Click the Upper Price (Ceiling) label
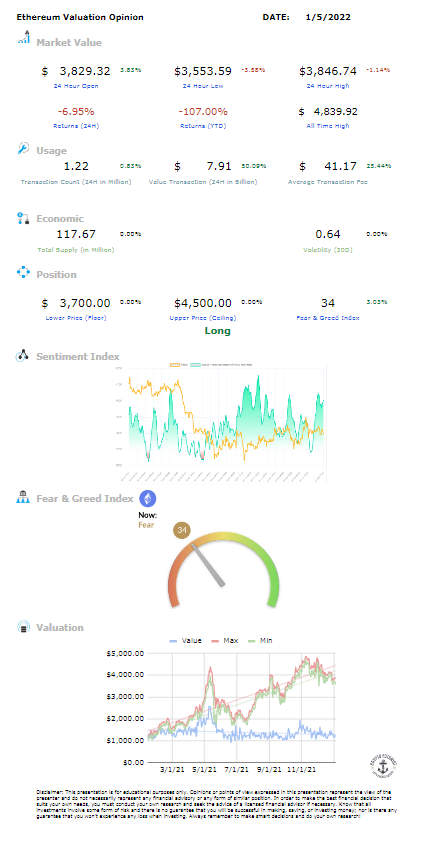The height and width of the screenshot is (843, 435). point(203,318)
